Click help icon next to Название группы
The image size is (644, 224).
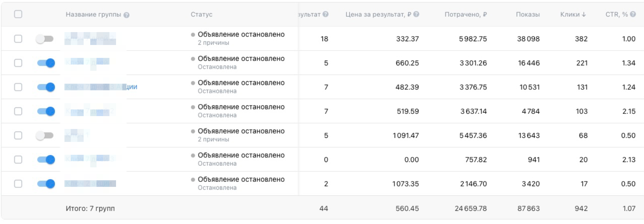(126, 15)
